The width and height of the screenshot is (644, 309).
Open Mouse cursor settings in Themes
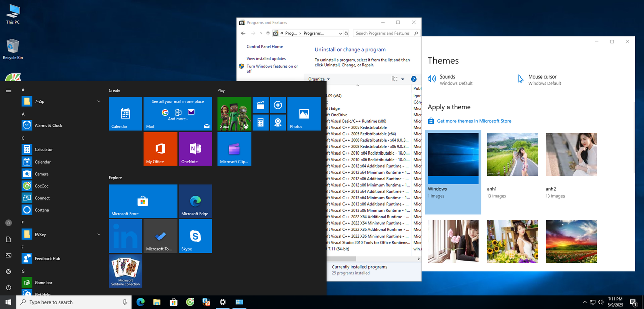[540, 80]
